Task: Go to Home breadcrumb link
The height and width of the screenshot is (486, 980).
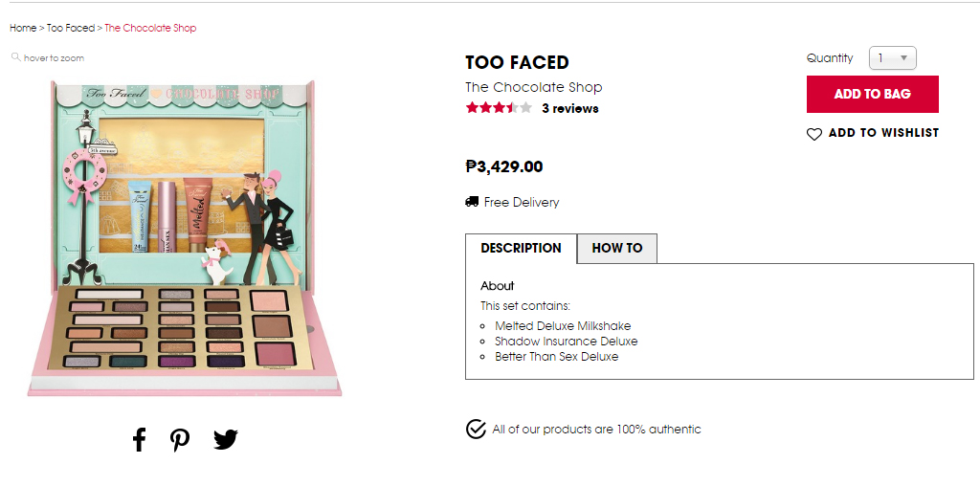Action: (23, 28)
